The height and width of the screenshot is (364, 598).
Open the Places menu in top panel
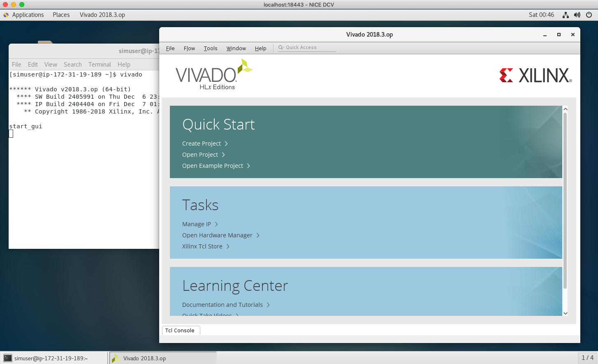pos(61,15)
